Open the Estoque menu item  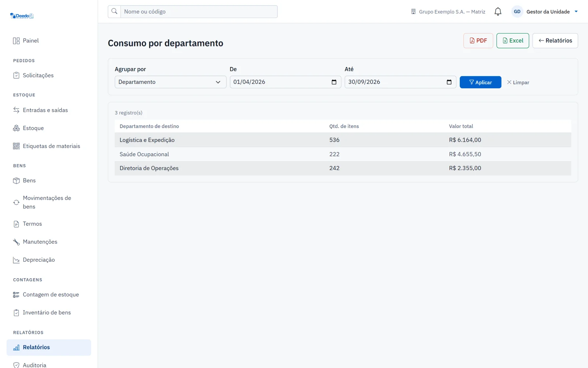click(x=49, y=128)
